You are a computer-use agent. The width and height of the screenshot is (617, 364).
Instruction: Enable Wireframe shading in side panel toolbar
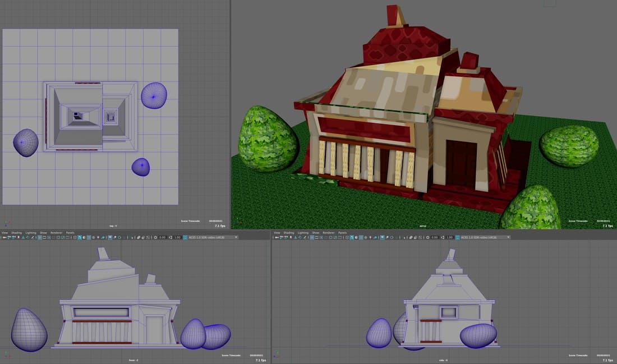pos(347,237)
